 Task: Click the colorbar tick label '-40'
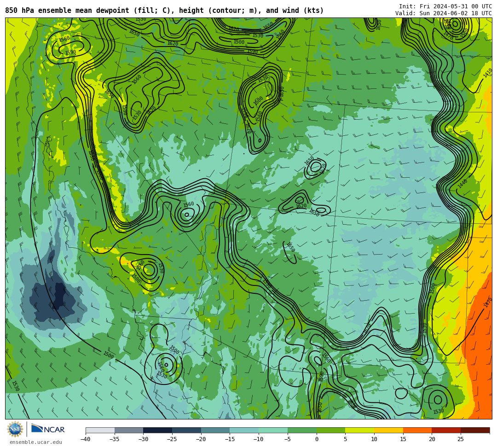click(85, 439)
